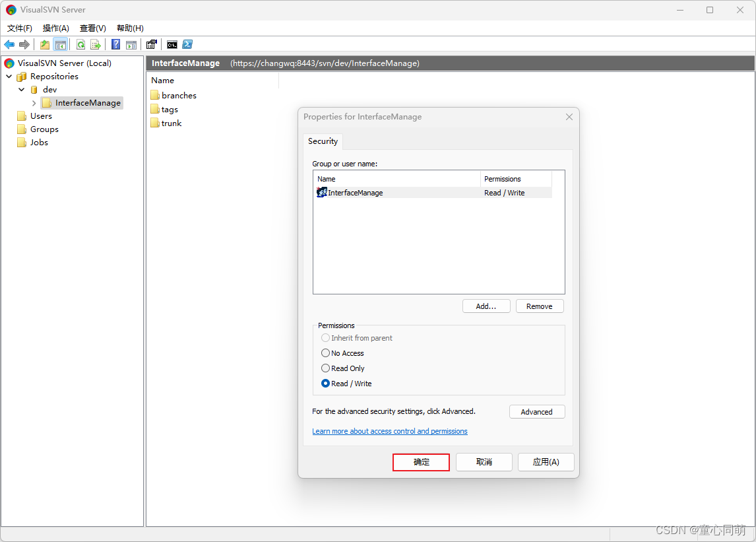Select the Read Only radio button
The width and height of the screenshot is (756, 542).
[325, 368]
